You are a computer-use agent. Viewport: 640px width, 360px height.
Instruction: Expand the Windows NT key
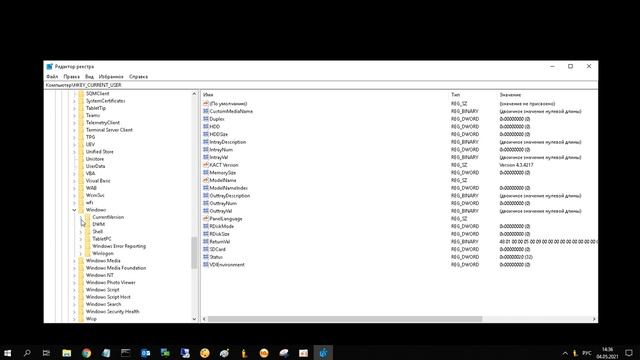(74, 276)
